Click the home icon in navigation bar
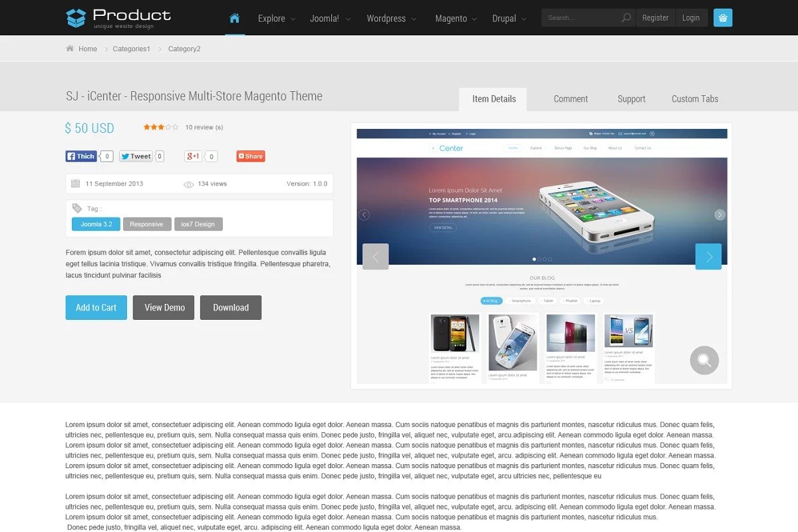 tap(234, 18)
